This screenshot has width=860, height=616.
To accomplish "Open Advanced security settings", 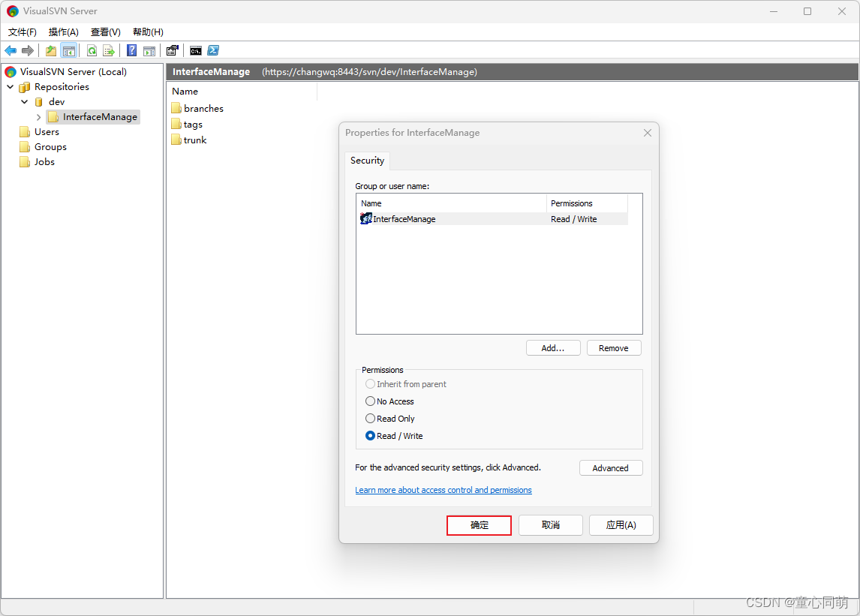I will point(610,468).
